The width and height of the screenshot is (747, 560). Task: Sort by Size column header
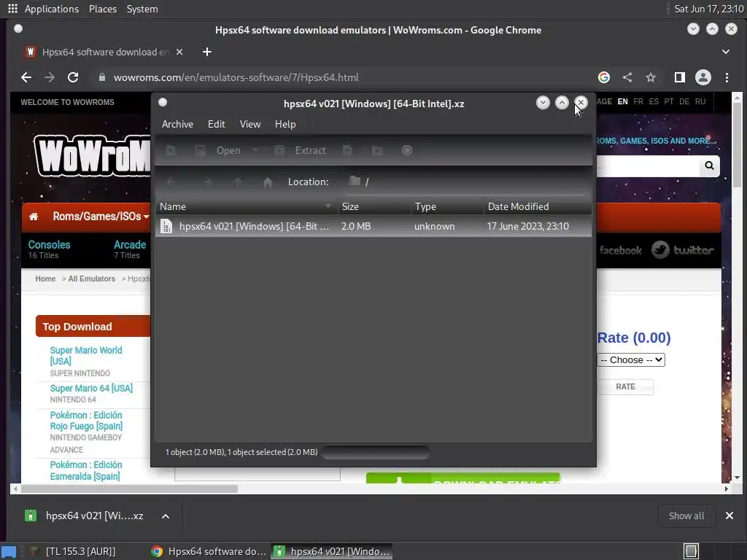click(374, 206)
